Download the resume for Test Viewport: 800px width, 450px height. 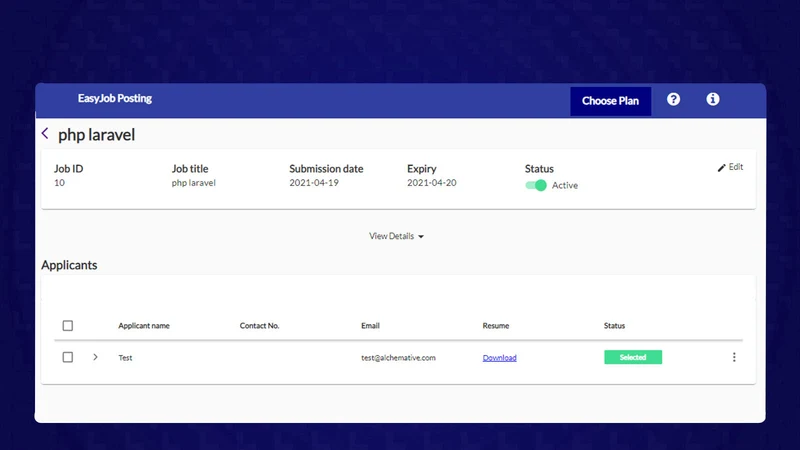[x=499, y=358]
